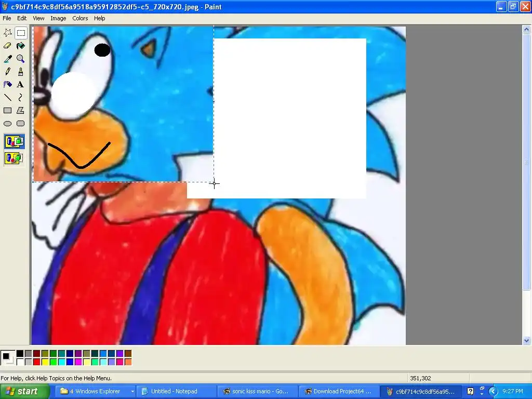Pick the black color swatch
Viewport: 532px width, 399px height.
click(20, 354)
